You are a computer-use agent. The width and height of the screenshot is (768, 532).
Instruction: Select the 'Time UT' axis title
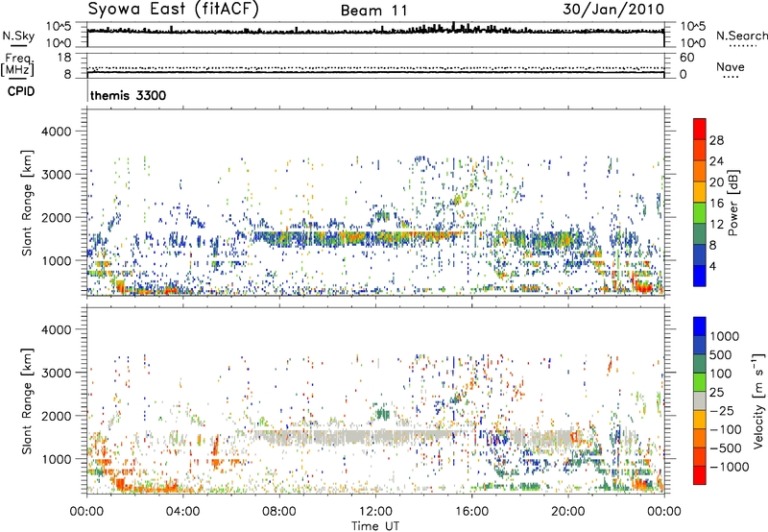click(375, 525)
